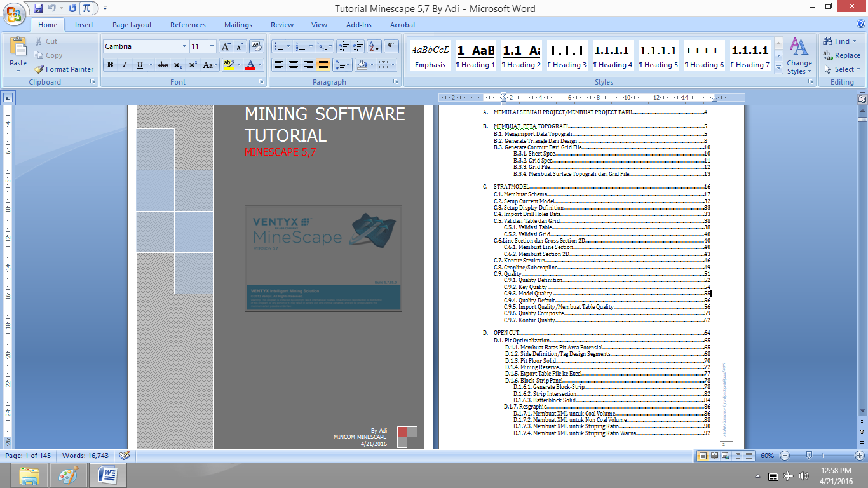
Task: Click the Office button logo
Action: click(x=15, y=14)
